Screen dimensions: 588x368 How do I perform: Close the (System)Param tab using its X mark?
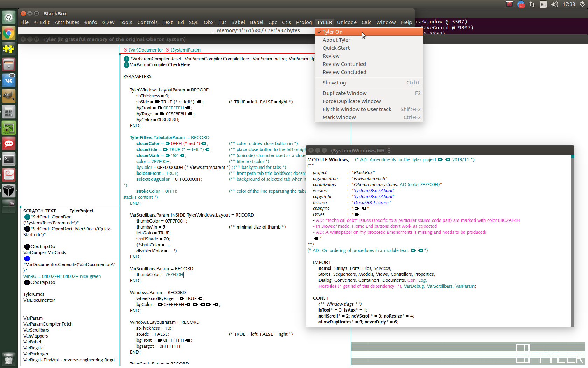click(167, 50)
